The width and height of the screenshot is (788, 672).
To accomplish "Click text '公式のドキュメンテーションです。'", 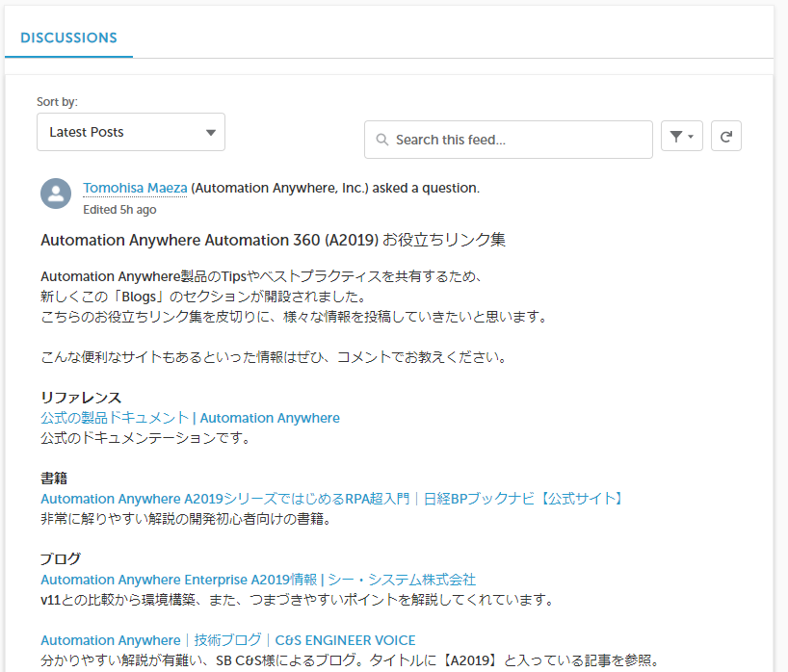I will 145,438.
